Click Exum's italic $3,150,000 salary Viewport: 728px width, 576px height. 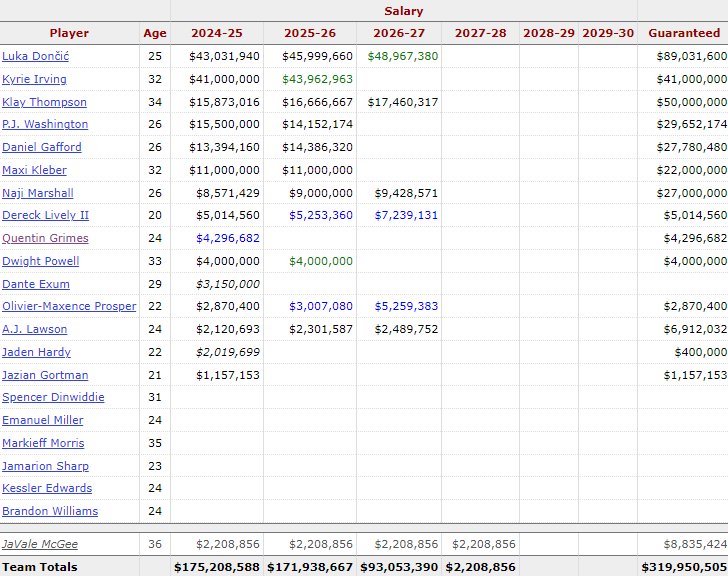[x=228, y=284]
